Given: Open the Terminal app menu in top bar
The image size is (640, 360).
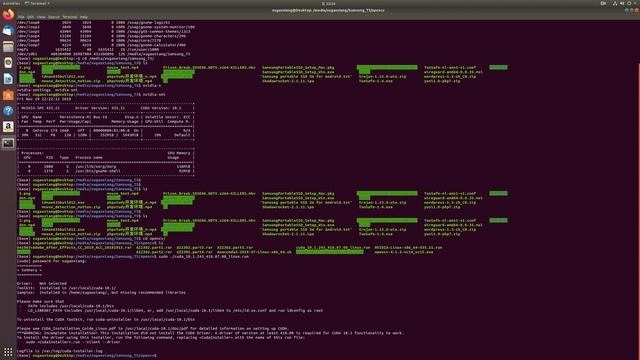Looking at the screenshot, I should click(37, 3).
